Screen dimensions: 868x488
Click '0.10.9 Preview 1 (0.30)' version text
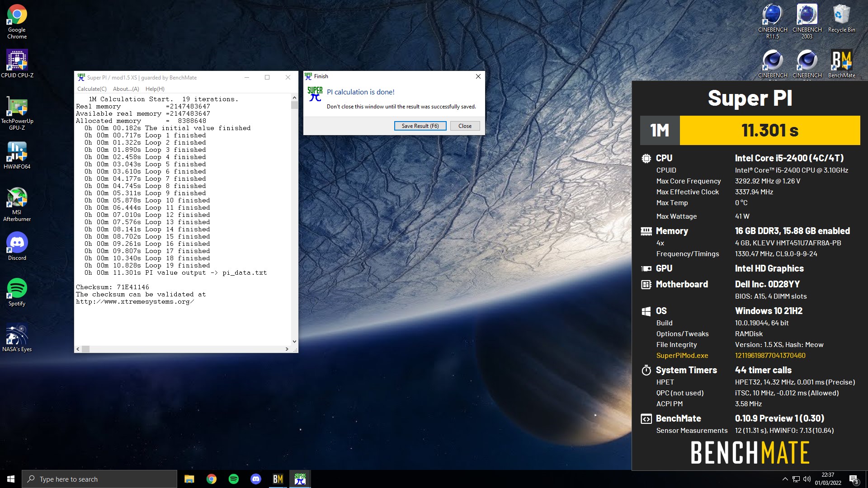pos(779,418)
